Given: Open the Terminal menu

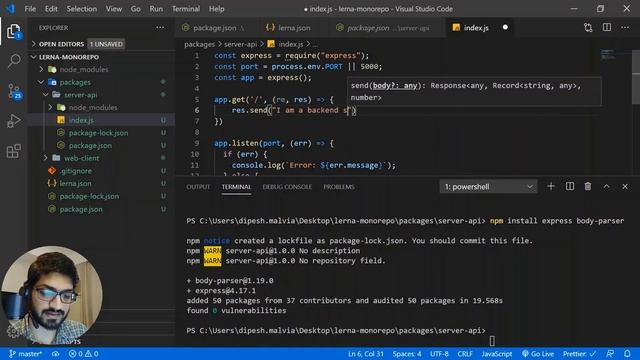Looking at the screenshot, I should click(x=186, y=9).
